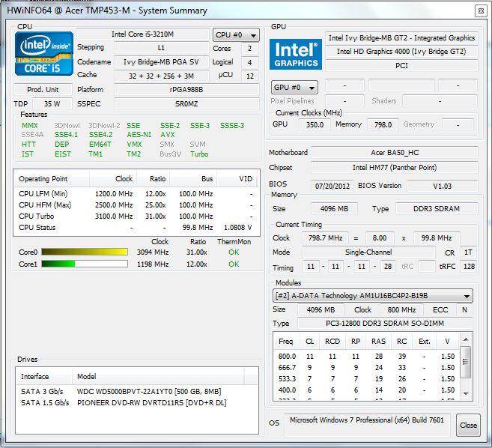Viewport: 492px width, 448px height.
Task: Click the Acer BA50_HC motherboard field
Action: click(395, 153)
